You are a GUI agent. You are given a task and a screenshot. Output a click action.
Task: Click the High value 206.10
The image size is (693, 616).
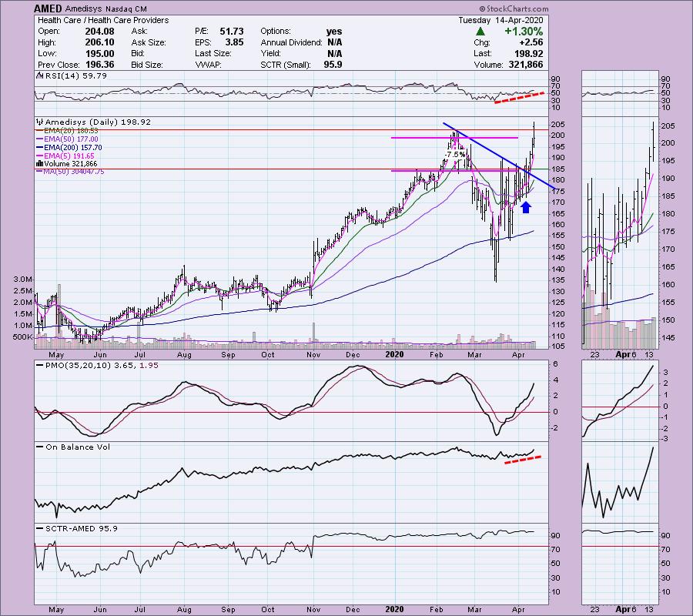(99, 42)
